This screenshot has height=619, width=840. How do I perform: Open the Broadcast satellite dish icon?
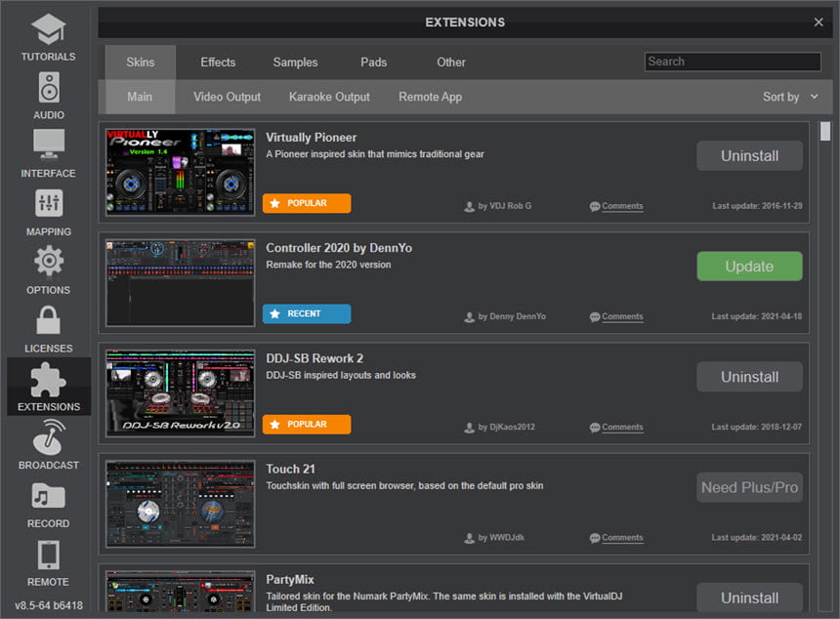click(x=49, y=437)
